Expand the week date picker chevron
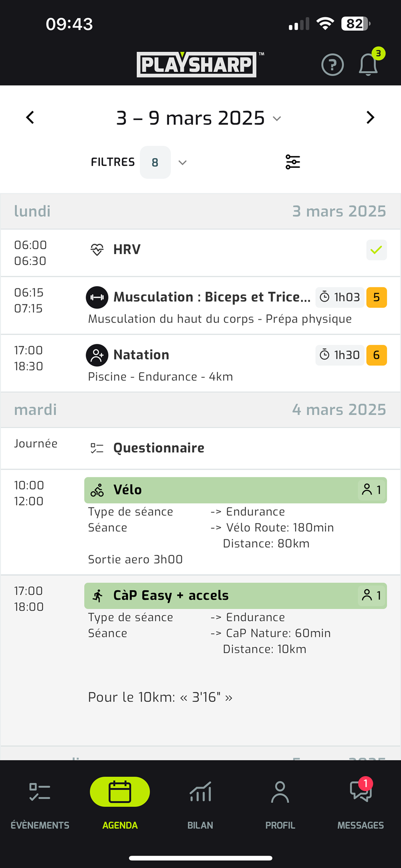Image resolution: width=401 pixels, height=868 pixels. click(277, 119)
